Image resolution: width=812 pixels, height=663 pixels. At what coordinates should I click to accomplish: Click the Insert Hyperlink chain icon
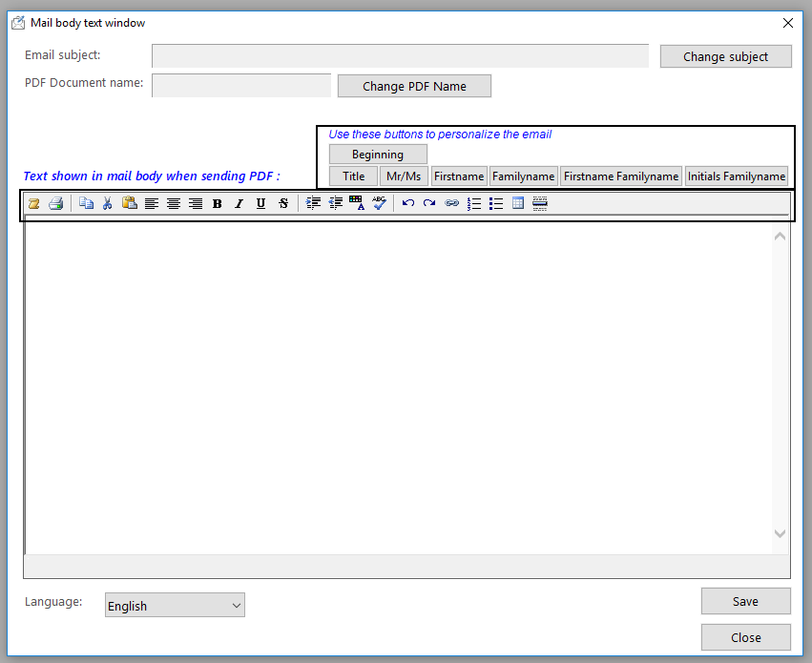[451, 203]
